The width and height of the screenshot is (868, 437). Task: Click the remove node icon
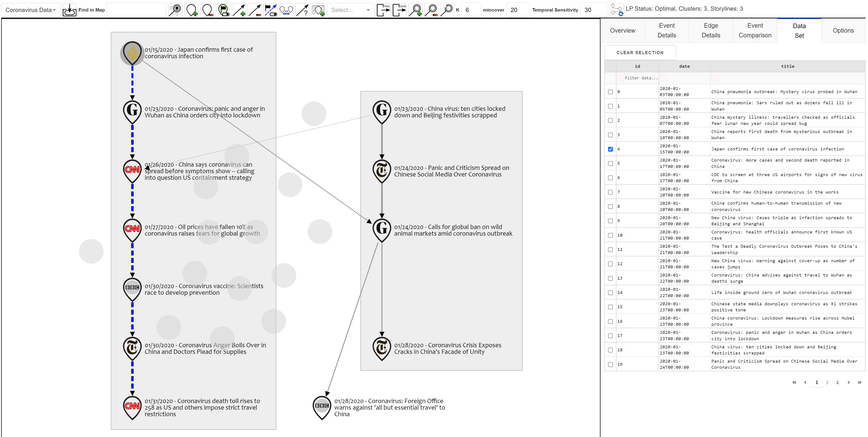click(207, 10)
